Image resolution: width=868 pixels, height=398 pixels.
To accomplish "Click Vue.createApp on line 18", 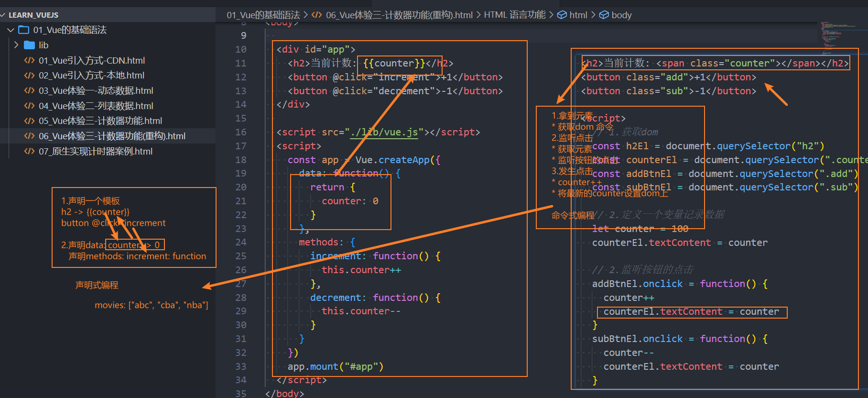I will [x=392, y=160].
